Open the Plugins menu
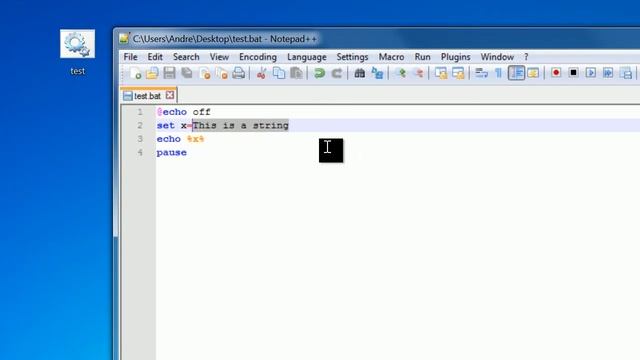The height and width of the screenshot is (360, 640). (456, 57)
